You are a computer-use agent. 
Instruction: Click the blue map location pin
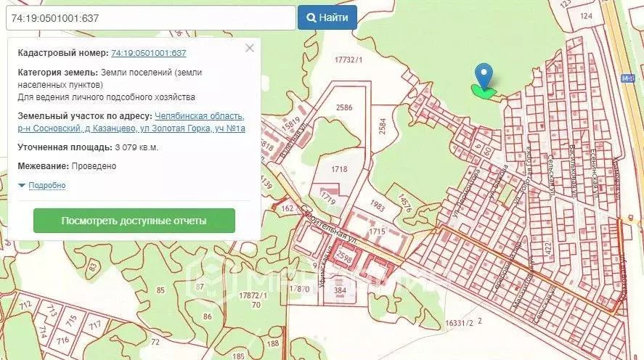tap(484, 76)
